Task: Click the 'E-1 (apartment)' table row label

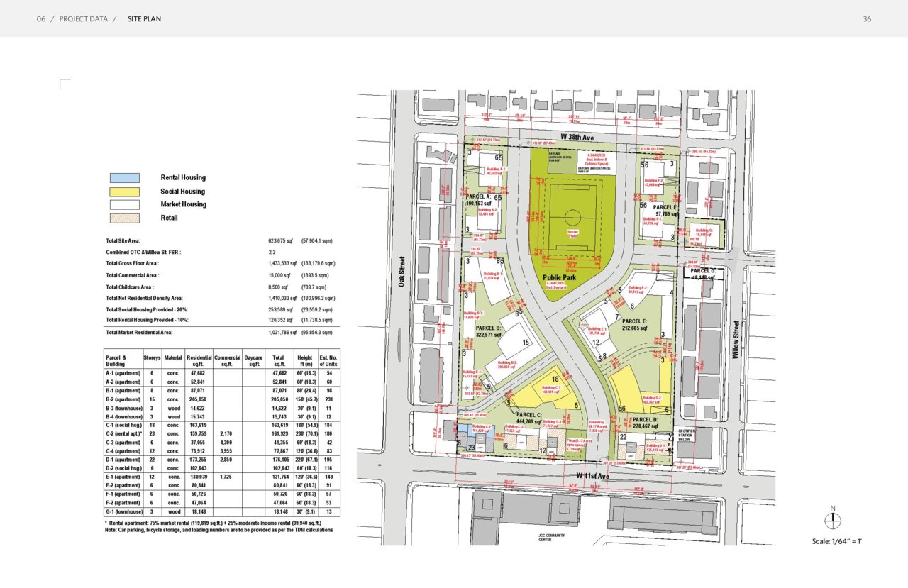Action: click(123, 477)
